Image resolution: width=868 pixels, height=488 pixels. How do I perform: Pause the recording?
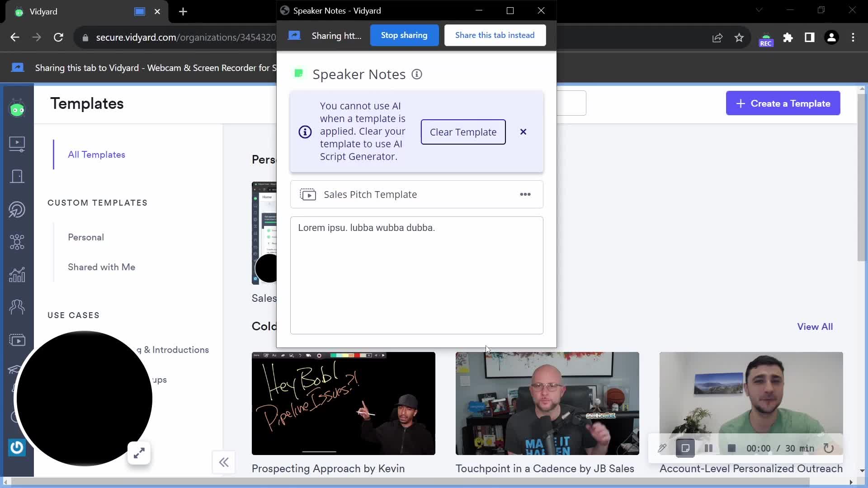708,448
